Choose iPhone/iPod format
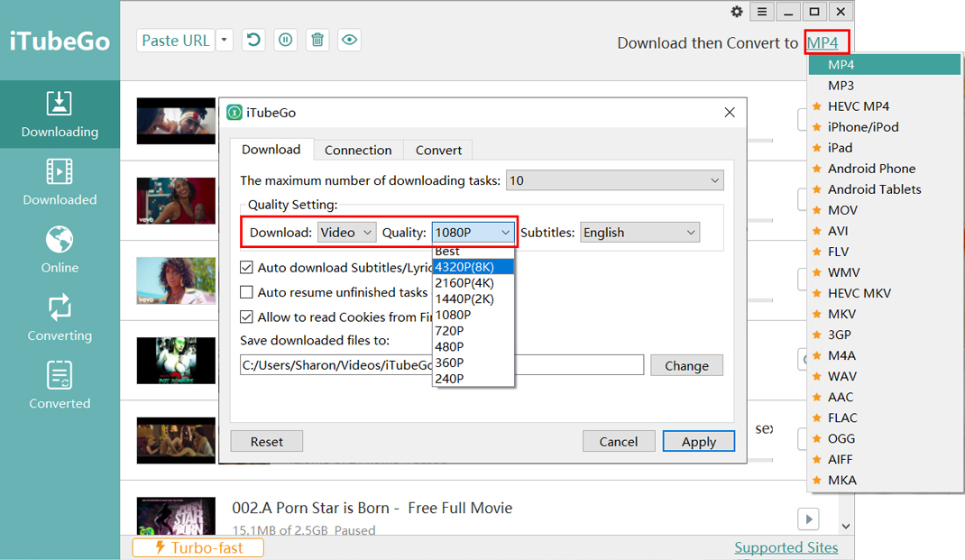Screen dimensions: 965x560 click(885, 127)
